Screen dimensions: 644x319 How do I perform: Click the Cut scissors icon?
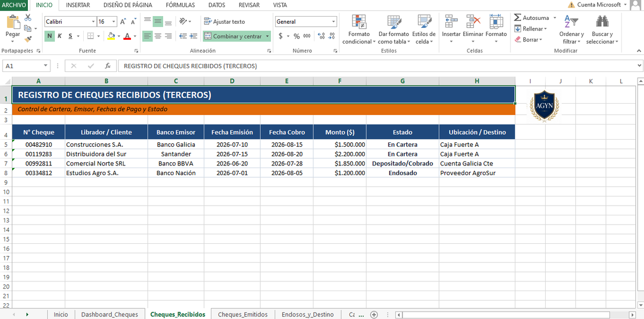pyautogui.click(x=28, y=18)
